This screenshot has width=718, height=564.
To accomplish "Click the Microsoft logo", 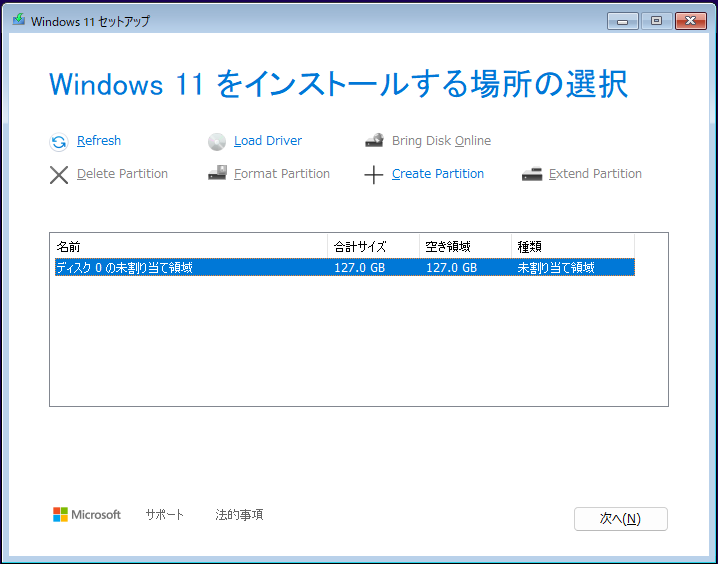I will click(87, 515).
